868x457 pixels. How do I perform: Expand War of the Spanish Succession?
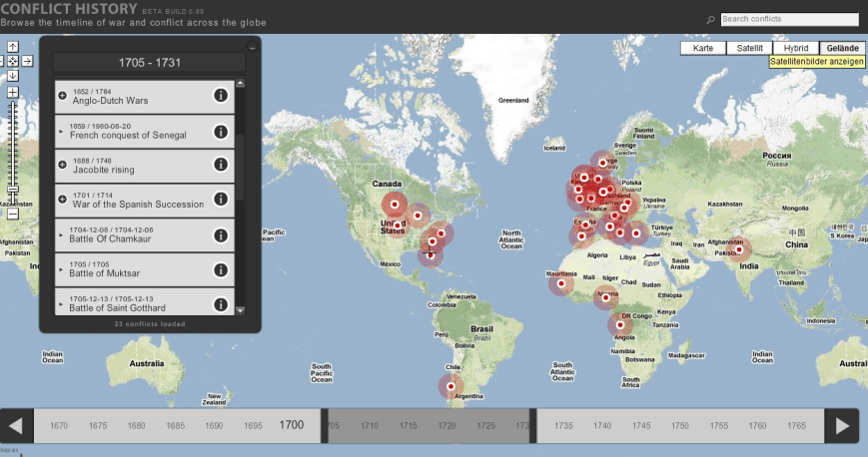tap(63, 201)
